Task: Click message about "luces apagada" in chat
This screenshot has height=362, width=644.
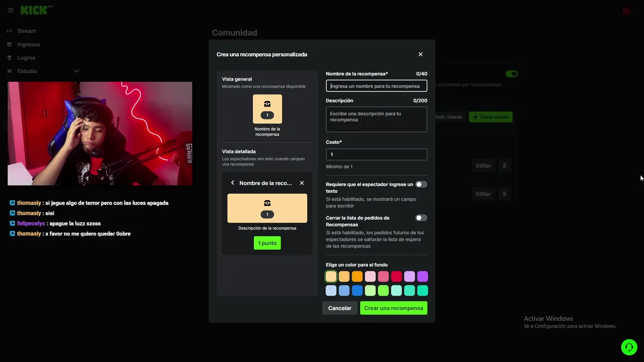Action: coord(107,203)
